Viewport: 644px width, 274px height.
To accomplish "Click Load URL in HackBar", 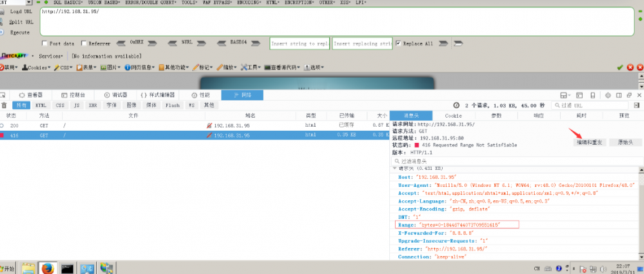I will coord(21,12).
